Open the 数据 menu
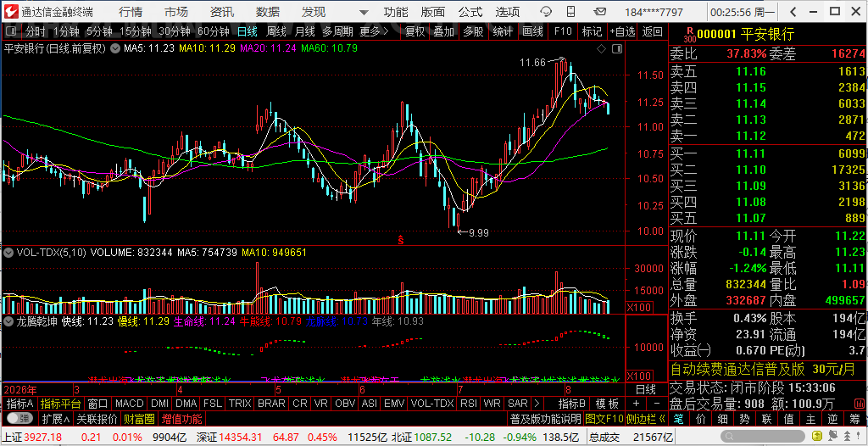The height and width of the screenshot is (446, 868). [x=268, y=12]
